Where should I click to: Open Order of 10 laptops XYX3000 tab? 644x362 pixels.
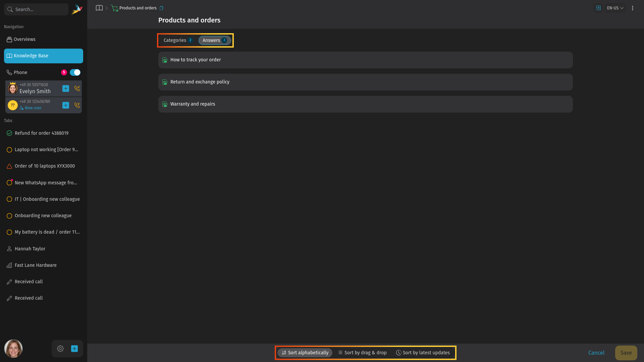[x=44, y=166]
